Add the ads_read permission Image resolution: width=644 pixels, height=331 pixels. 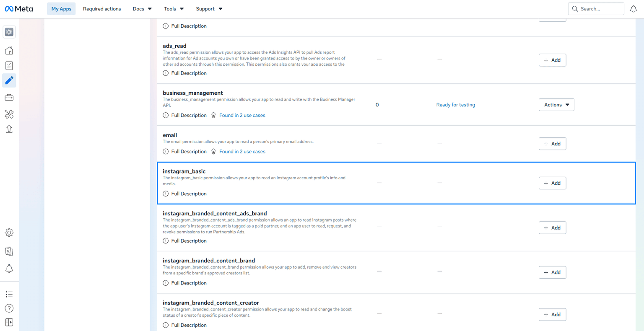point(552,60)
